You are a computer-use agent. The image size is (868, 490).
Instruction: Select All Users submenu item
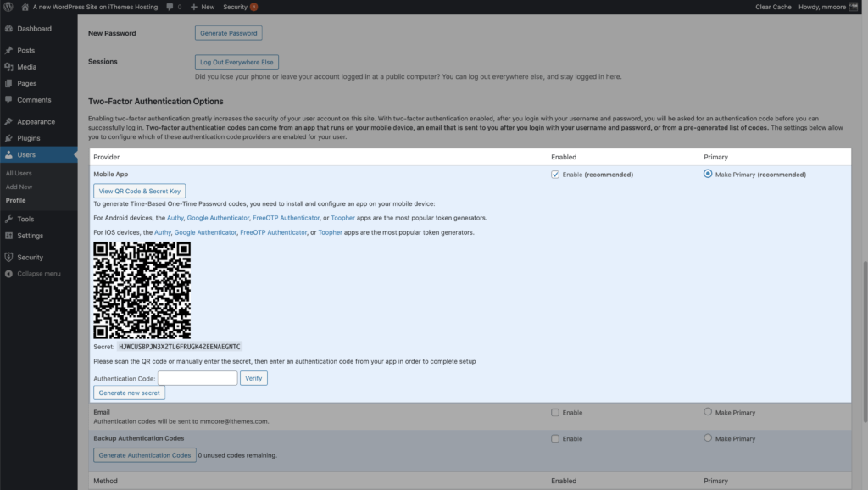tap(19, 173)
